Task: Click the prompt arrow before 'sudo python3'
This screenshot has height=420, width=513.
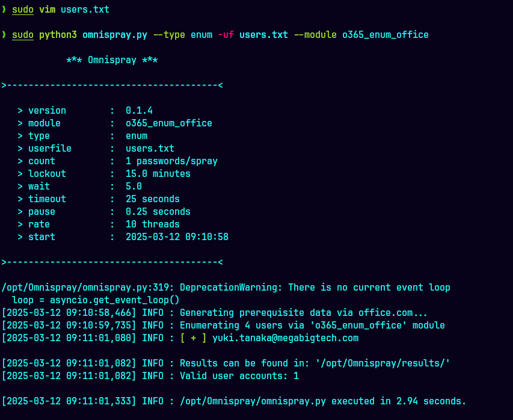Action: 4,35
